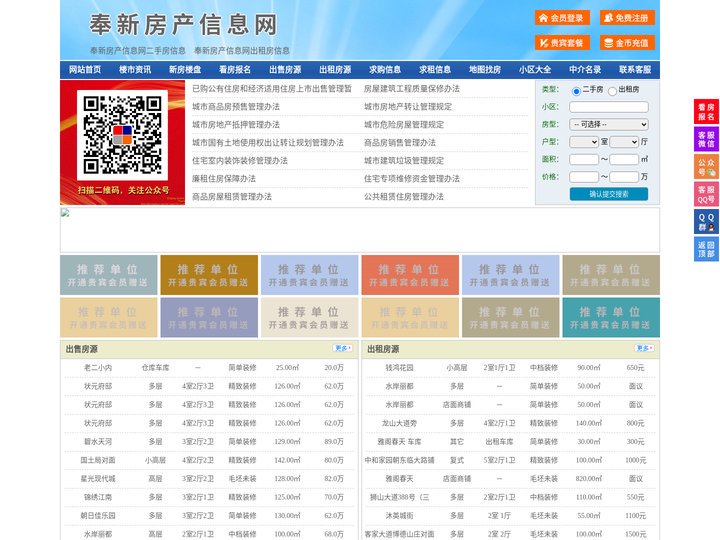The height and width of the screenshot is (540, 720).
Task: Click the 小区 input field
Action: click(609, 107)
